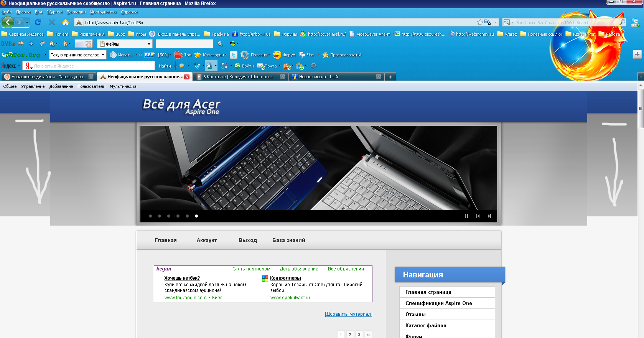Open the Справка menu
The image size is (644, 338).
click(129, 12)
